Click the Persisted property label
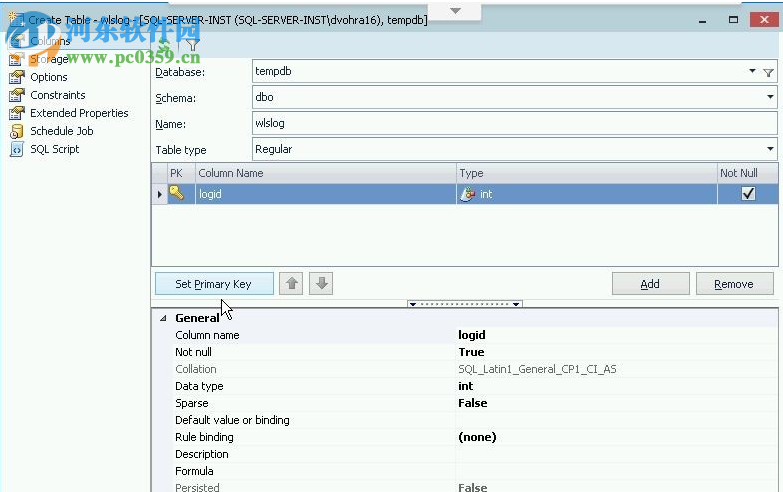Screen dimensions: 783x492 pyautogui.click(x=197, y=487)
